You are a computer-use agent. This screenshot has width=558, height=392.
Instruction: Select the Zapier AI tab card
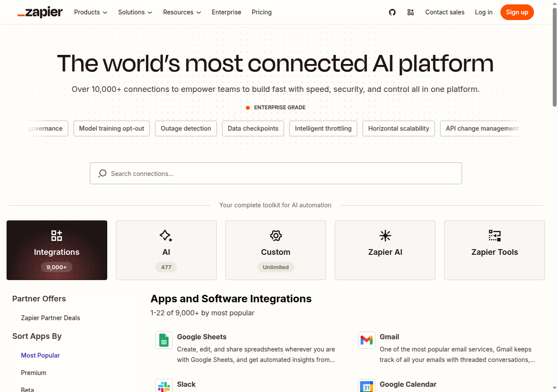(x=385, y=250)
